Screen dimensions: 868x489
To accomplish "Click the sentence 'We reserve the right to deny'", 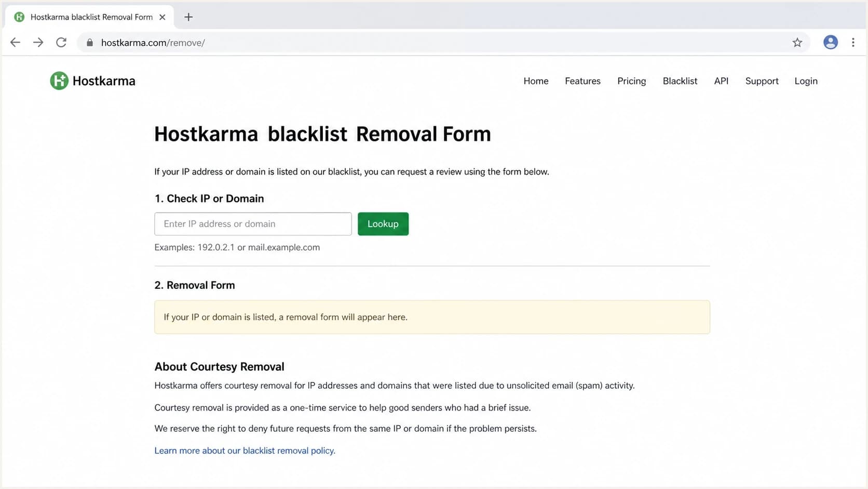I will (345, 429).
